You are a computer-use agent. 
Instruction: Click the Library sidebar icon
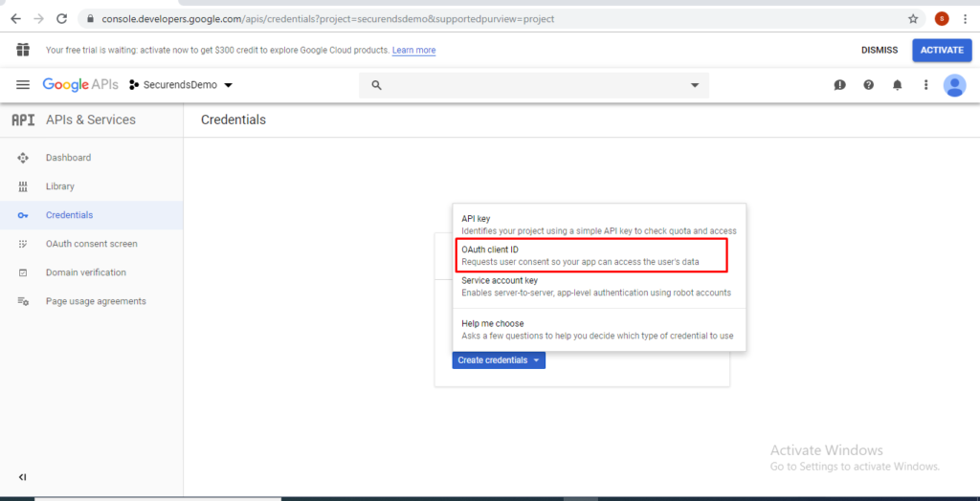[23, 186]
